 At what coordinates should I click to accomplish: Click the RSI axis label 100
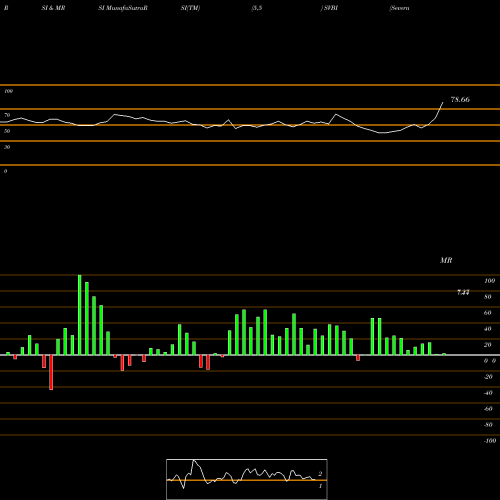tap(8, 91)
